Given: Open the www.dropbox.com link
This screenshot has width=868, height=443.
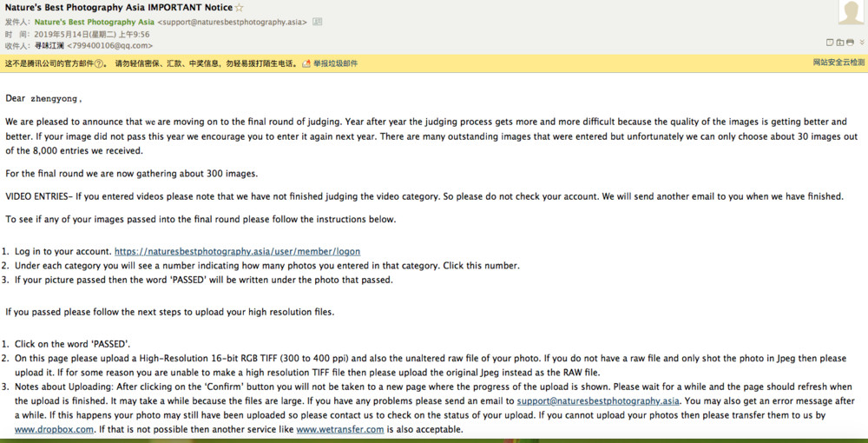Looking at the screenshot, I should (54, 429).
